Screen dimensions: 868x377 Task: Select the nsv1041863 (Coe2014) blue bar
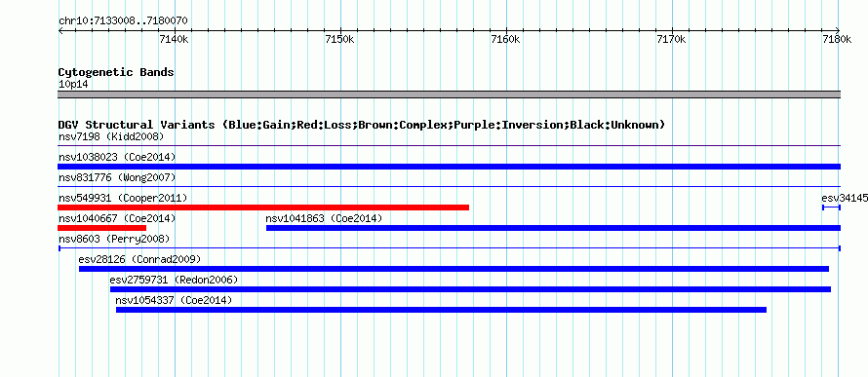tap(554, 228)
